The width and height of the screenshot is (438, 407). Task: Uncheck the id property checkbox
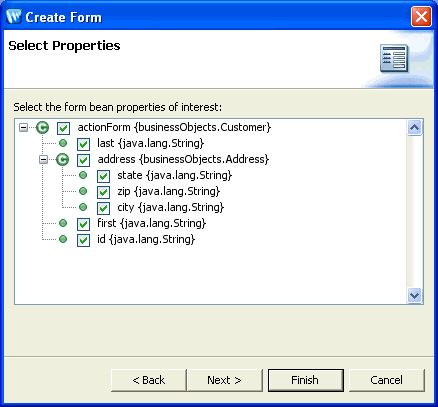83,240
